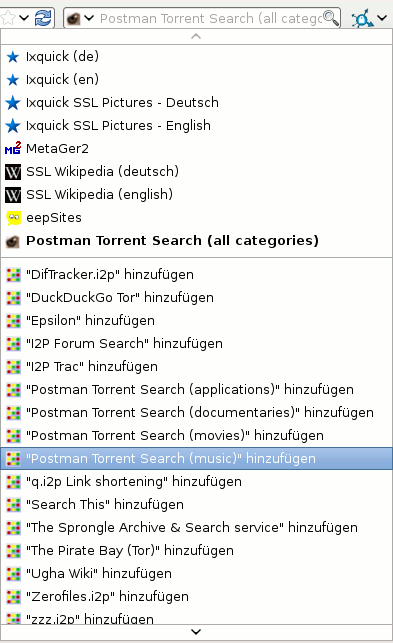Select SSL Wikipedia (english) engine
Screen dimensions: 393x643
pyautogui.click(x=196, y=194)
